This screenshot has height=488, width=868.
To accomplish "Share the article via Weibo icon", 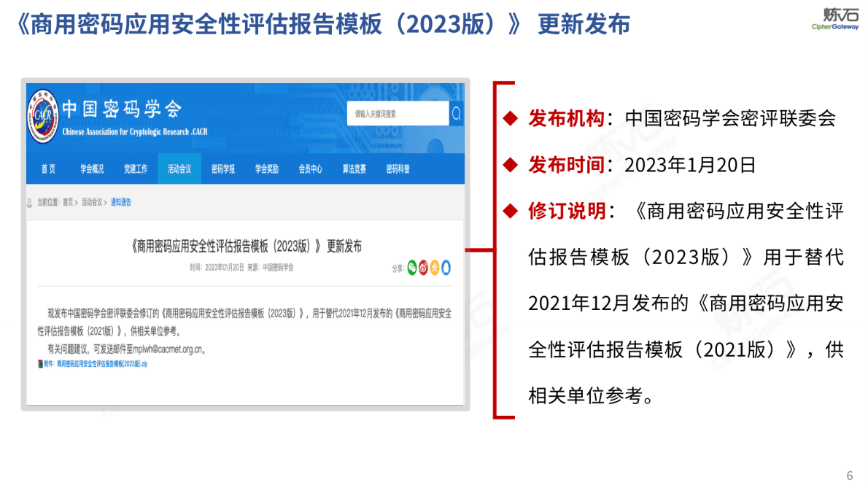I will point(423,268).
